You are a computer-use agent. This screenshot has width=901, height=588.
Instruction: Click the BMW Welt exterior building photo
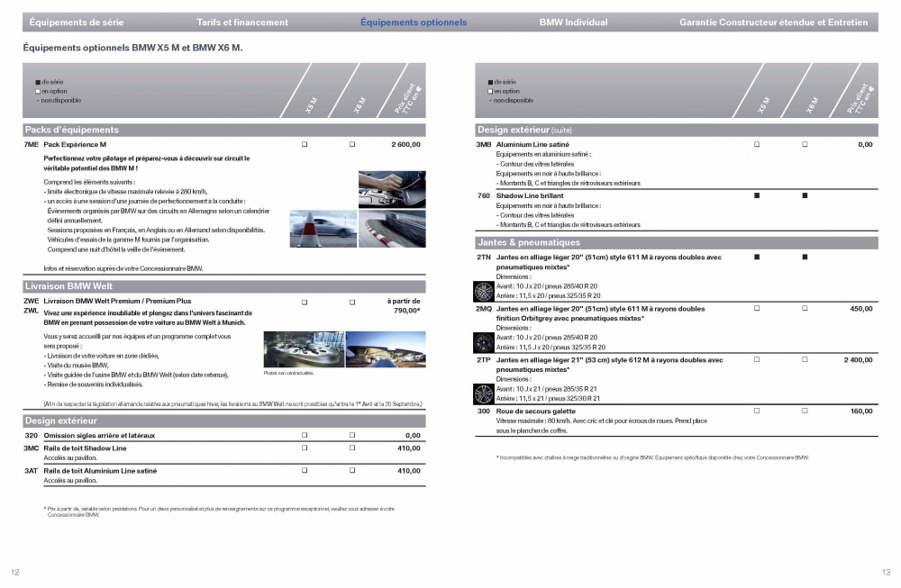[386, 349]
